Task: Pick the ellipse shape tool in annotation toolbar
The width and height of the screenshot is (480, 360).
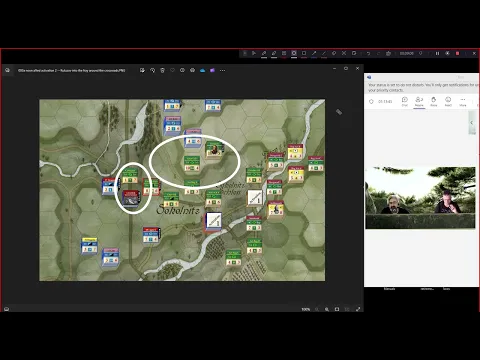Action: pos(294,53)
